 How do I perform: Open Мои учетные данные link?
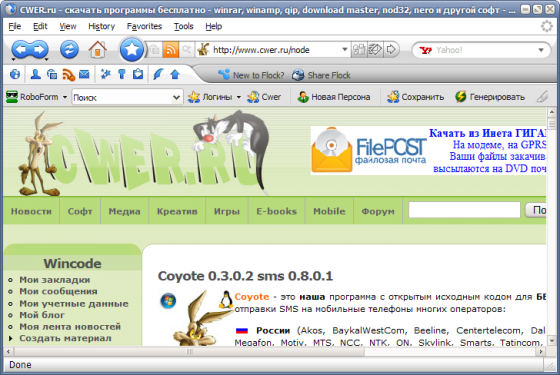[74, 303]
